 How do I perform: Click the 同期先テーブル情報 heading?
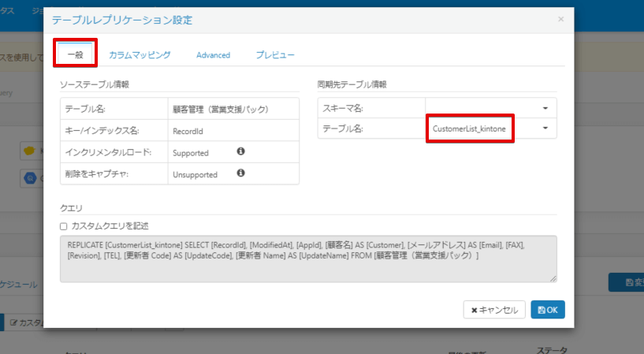pos(352,84)
